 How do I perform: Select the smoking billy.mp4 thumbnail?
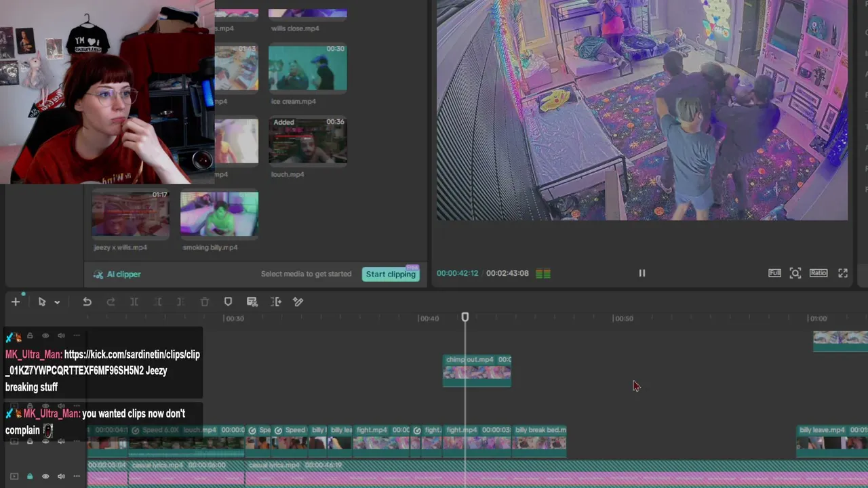219,213
